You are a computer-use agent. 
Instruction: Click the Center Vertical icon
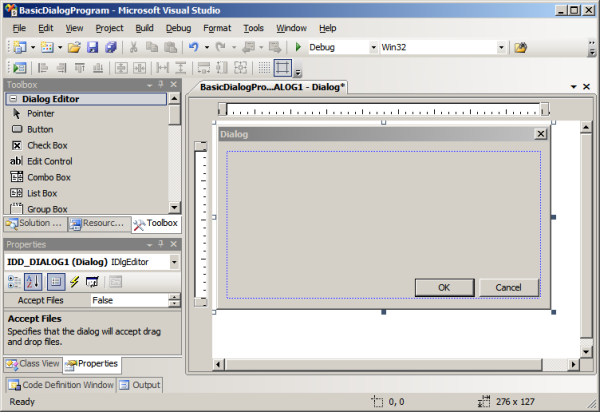click(121, 68)
